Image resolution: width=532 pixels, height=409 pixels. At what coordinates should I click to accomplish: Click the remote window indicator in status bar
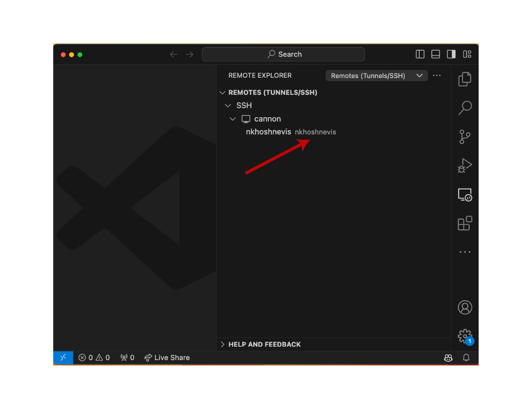[x=63, y=357]
